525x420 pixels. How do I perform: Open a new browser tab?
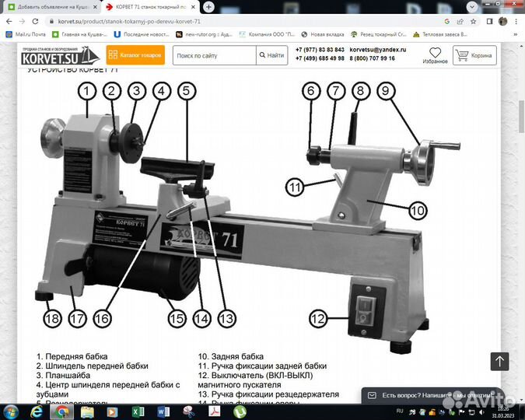click(x=208, y=7)
